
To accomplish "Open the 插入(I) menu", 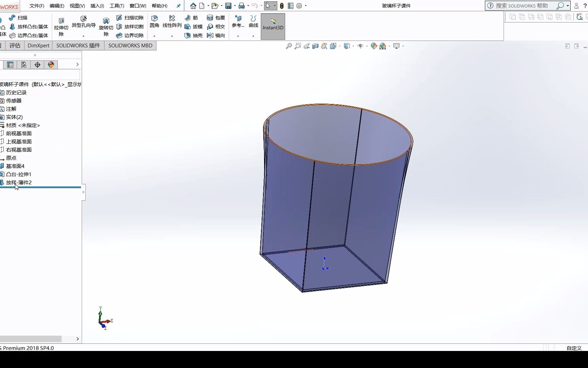I will tap(97, 5).
